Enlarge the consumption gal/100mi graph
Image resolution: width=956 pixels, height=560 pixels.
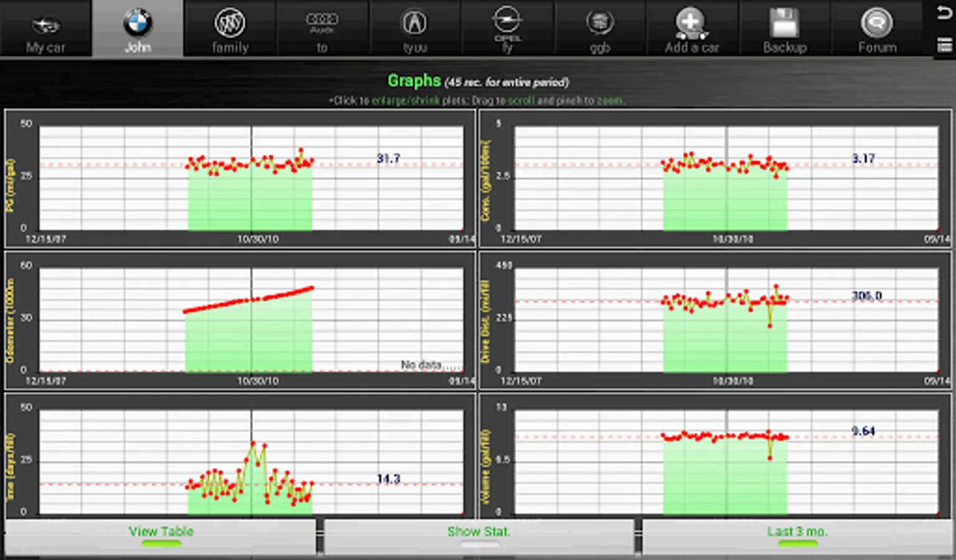[715, 179]
